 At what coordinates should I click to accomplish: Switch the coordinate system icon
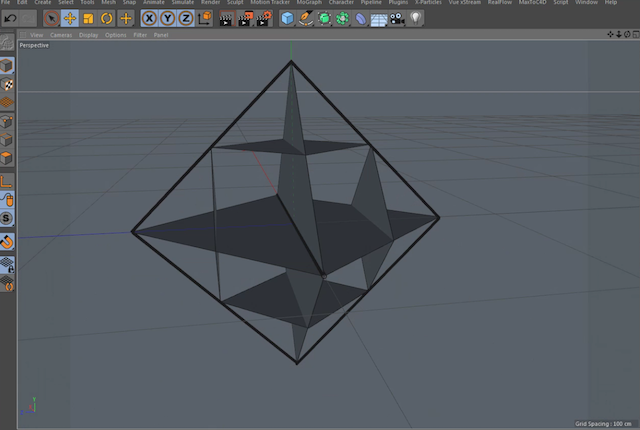click(x=204, y=18)
